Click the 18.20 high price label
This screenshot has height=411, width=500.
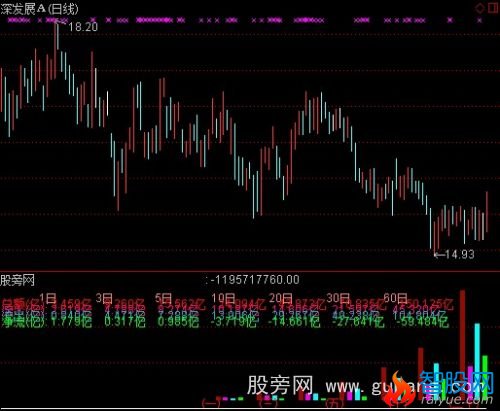pos(83,27)
